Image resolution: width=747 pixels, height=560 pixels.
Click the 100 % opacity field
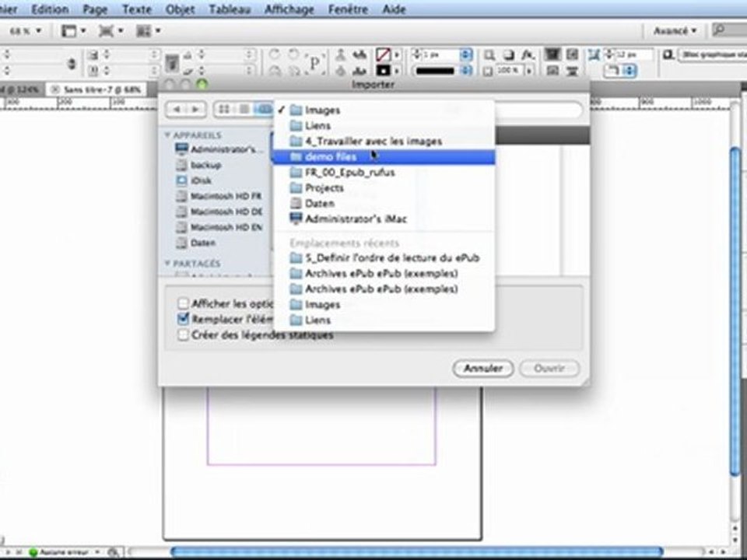click(x=509, y=71)
